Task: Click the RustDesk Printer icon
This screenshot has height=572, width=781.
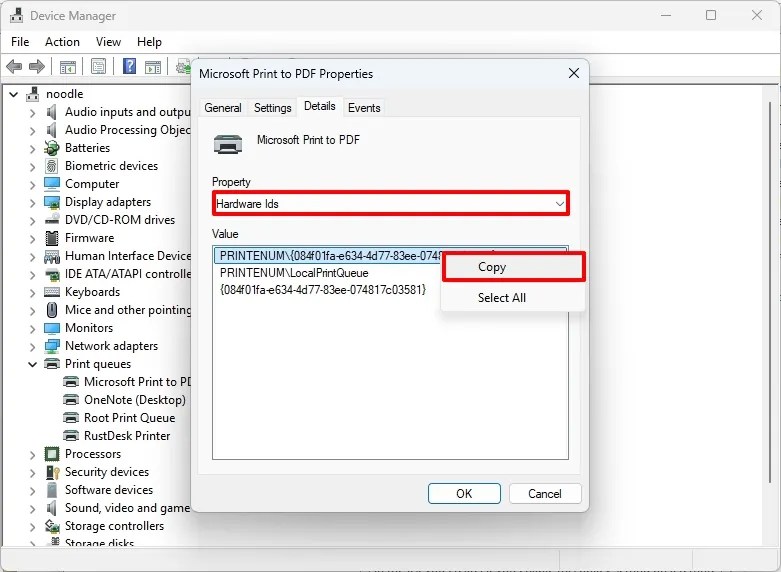Action: (71, 436)
